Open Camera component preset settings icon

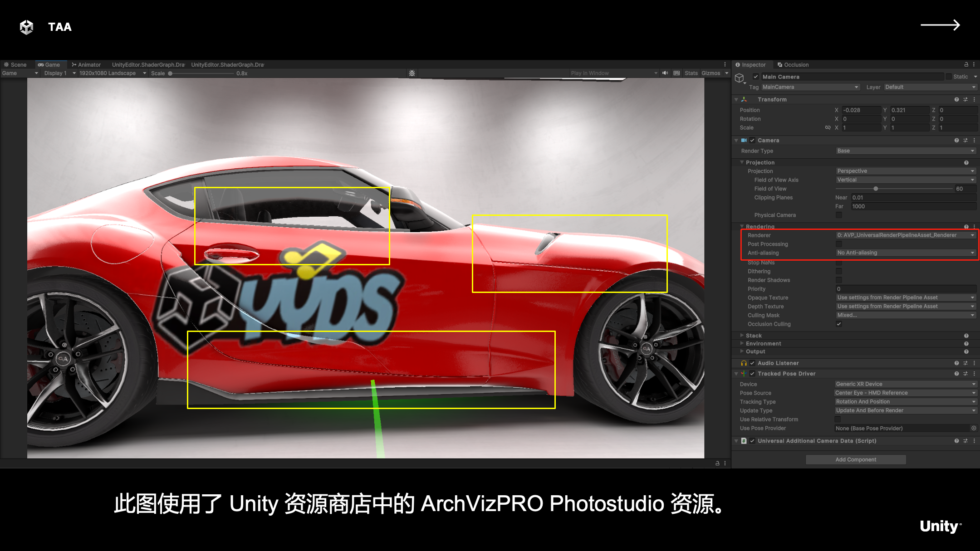click(965, 140)
